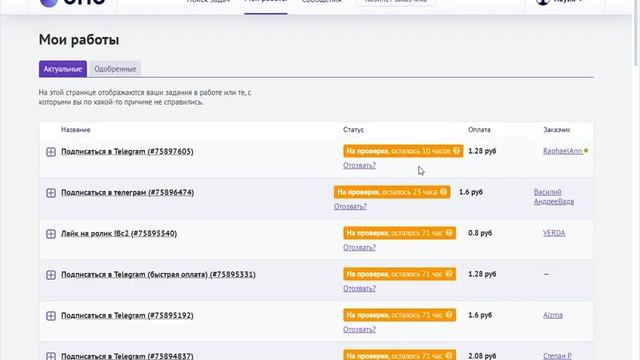Open customer profile Василий АндрееВадв
The image size is (640, 360).
(x=554, y=197)
